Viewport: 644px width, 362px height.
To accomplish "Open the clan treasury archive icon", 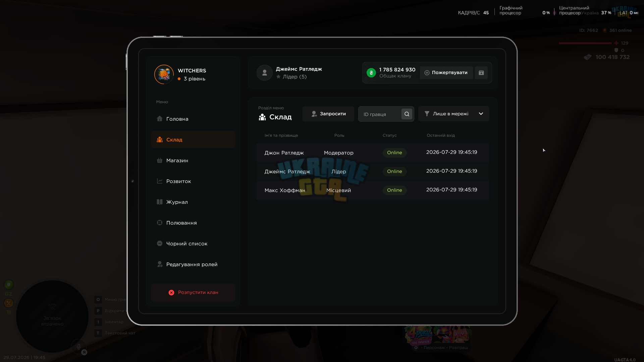I will pyautogui.click(x=481, y=73).
